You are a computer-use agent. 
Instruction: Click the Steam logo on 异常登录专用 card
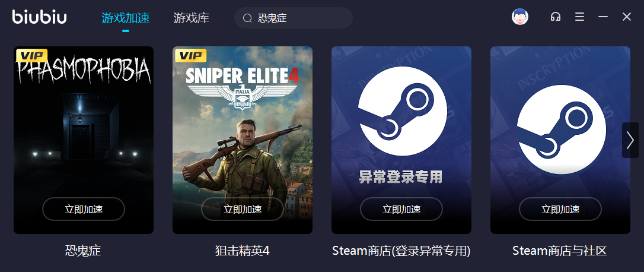(x=402, y=112)
